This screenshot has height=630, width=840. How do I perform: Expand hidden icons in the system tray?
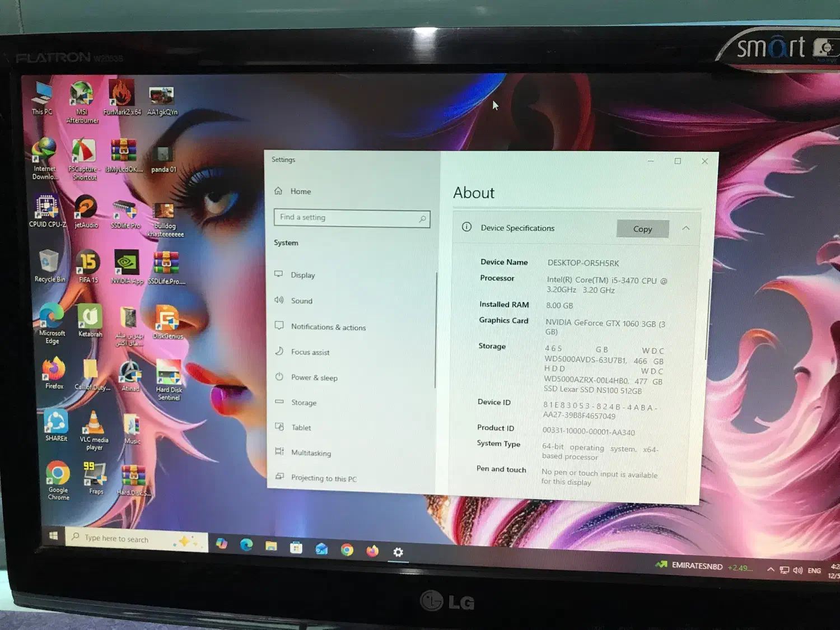tap(771, 569)
